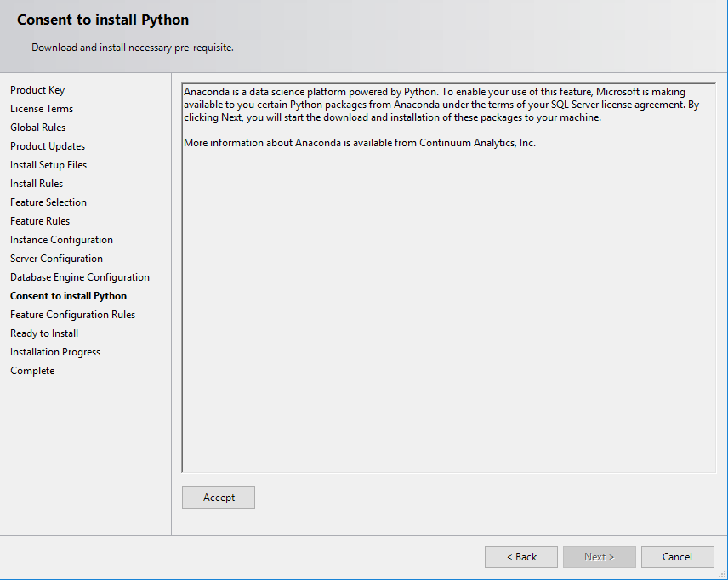Navigate to Feature Selection
Screen dimensions: 728x580
48,202
